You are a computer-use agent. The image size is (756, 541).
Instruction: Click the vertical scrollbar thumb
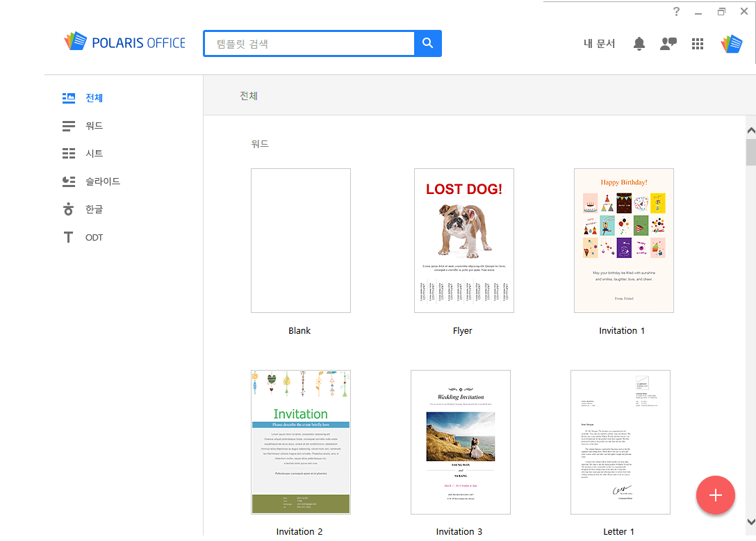[750, 152]
